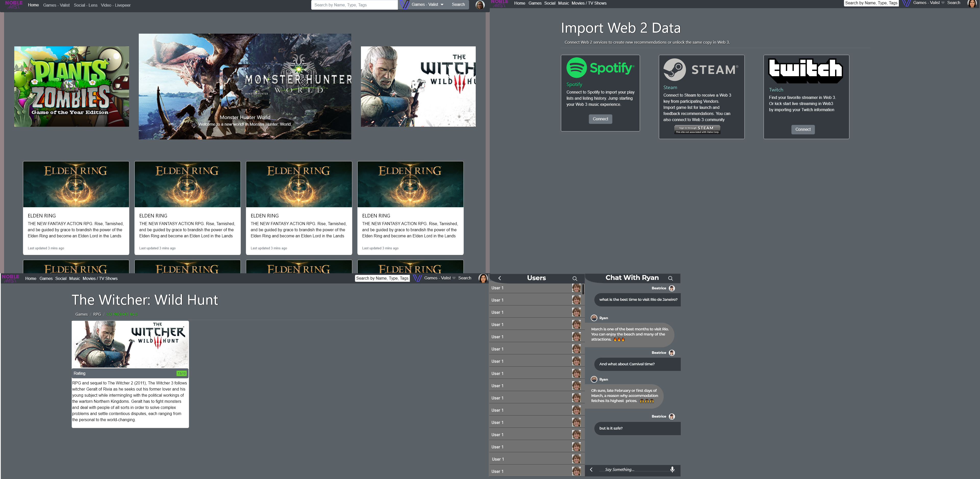Open the user avatar on the home page
The width and height of the screenshot is (980, 479).
(480, 5)
